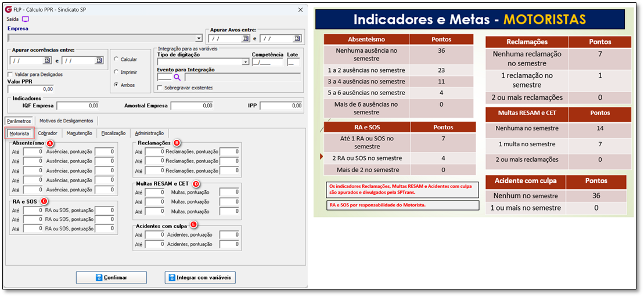Click the Saída menu item

(x=13, y=19)
